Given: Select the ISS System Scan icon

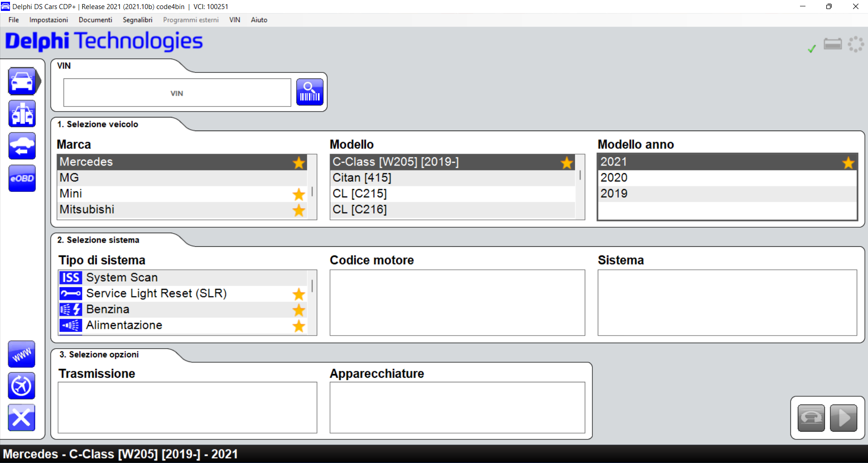Looking at the screenshot, I should [x=71, y=278].
